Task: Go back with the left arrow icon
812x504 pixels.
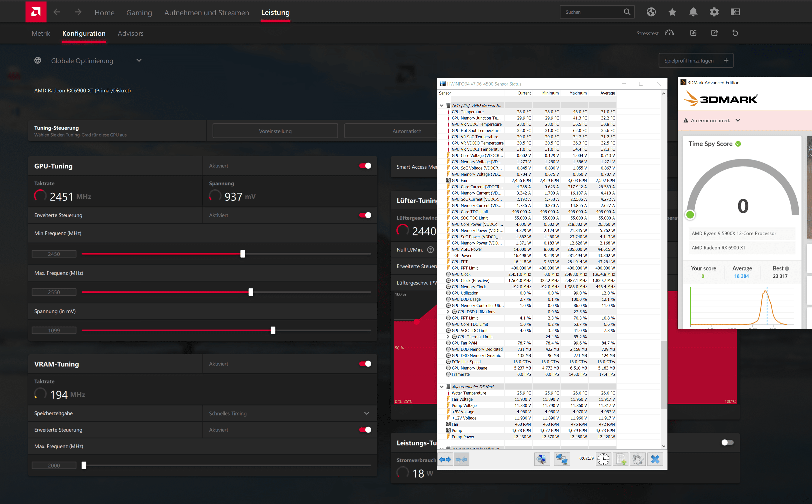Action: (x=57, y=12)
